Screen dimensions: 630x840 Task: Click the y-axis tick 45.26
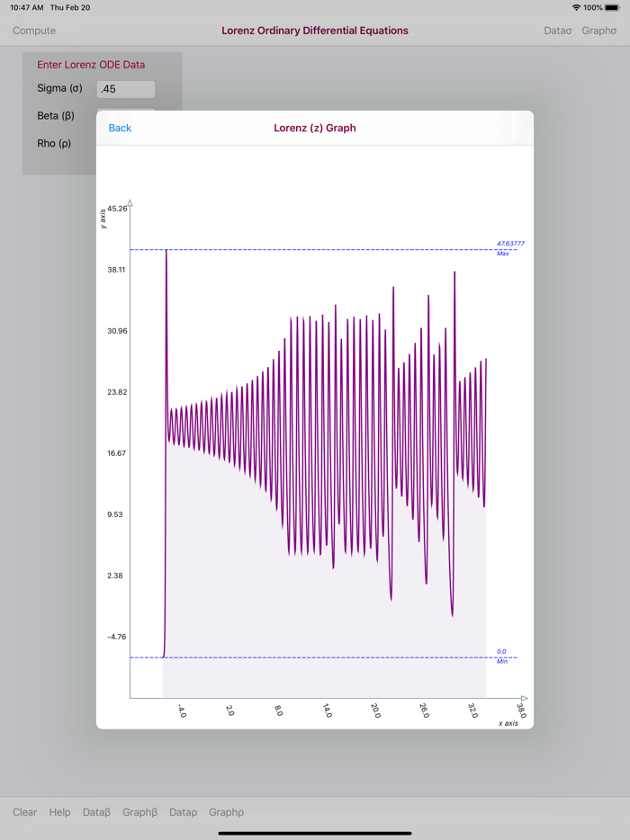[117, 209]
